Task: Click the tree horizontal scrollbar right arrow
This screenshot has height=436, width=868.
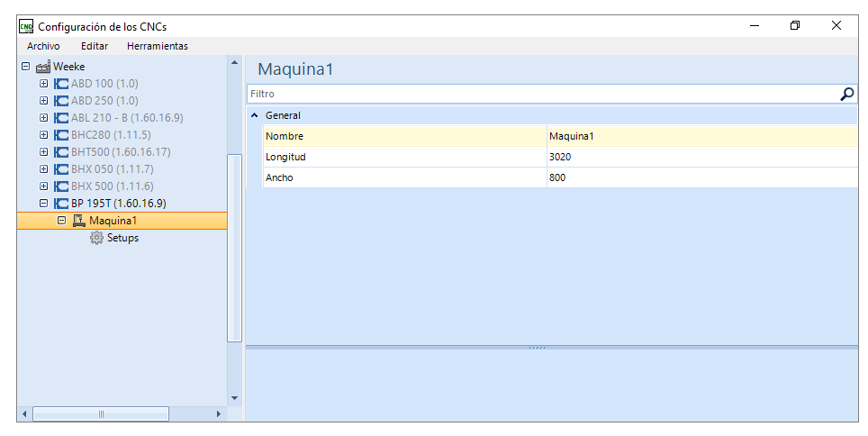Action: click(219, 413)
